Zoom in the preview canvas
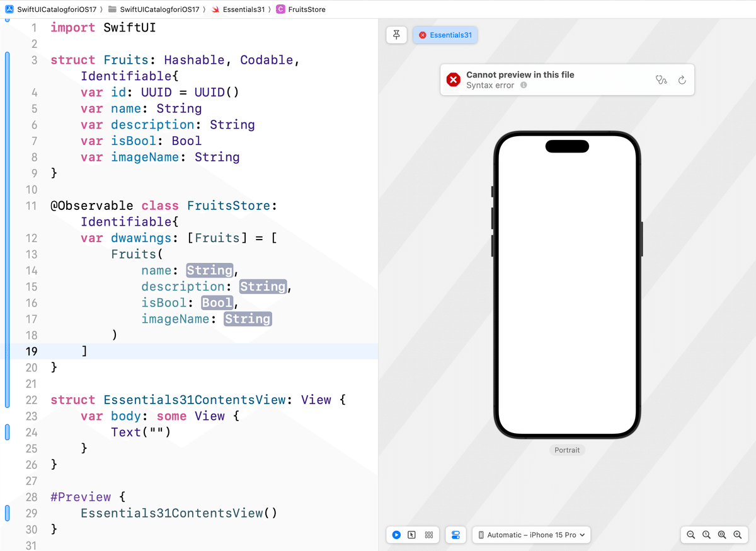756x551 pixels. coord(738,535)
